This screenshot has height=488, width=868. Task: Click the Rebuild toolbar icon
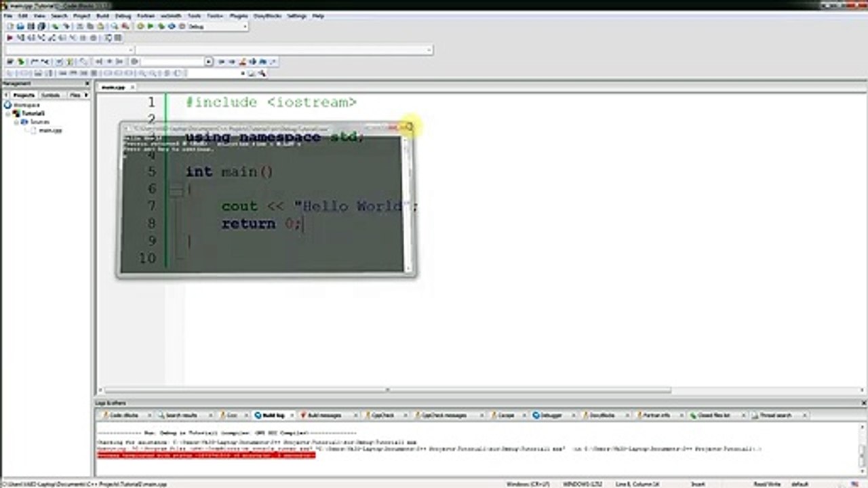tap(172, 26)
